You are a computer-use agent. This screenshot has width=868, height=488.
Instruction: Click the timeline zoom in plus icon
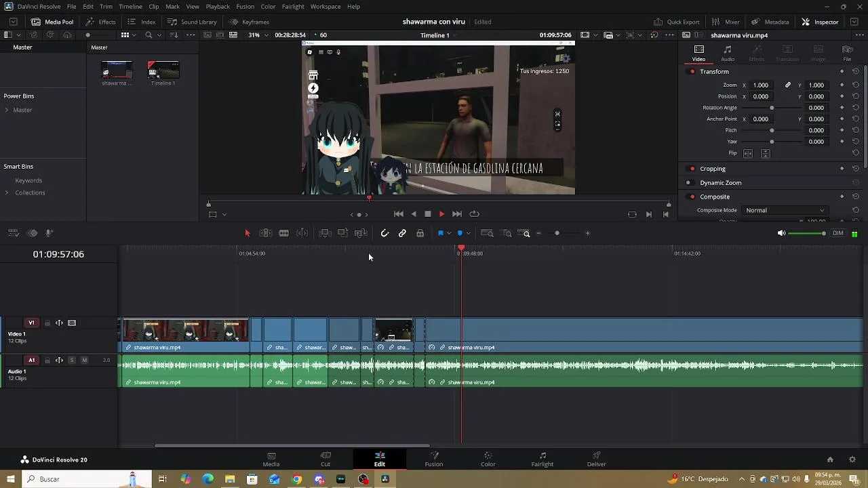click(587, 233)
